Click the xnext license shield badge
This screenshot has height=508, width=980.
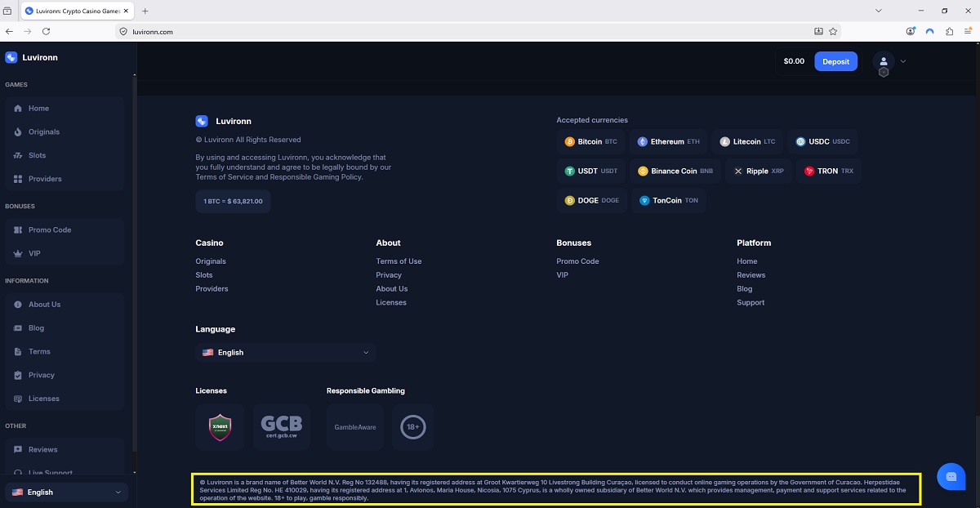(220, 427)
